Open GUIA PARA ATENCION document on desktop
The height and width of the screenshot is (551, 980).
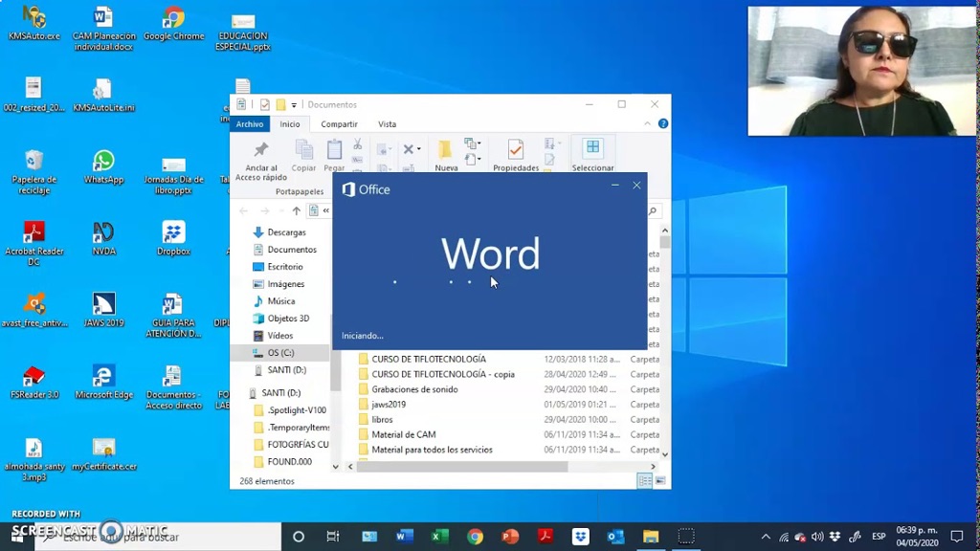coord(174,316)
